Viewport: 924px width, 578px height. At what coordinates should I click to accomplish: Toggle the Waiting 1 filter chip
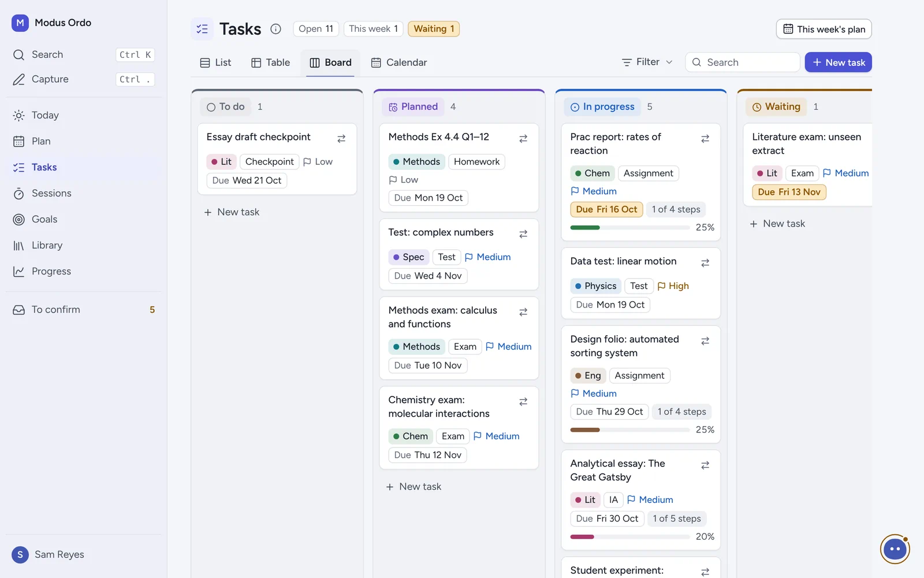(434, 29)
